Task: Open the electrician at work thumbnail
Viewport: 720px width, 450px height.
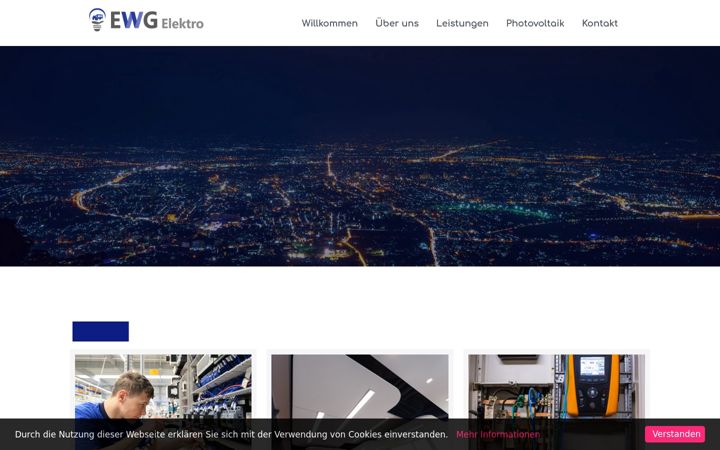Action: pos(163,402)
